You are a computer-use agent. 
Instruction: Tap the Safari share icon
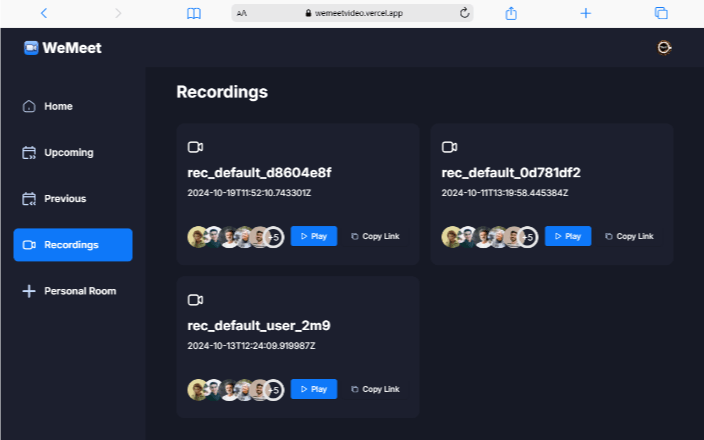click(511, 13)
